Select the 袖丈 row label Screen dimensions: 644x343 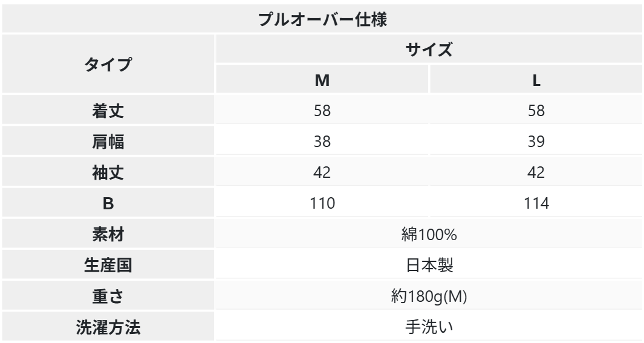(108, 172)
